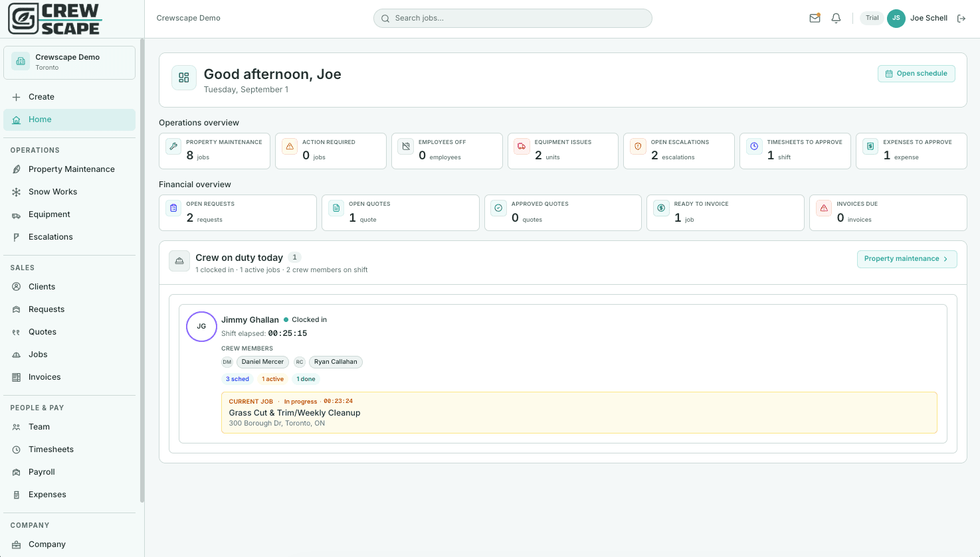Open Property Maintenance in the sidebar
This screenshot has height=557, width=980.
(x=70, y=169)
